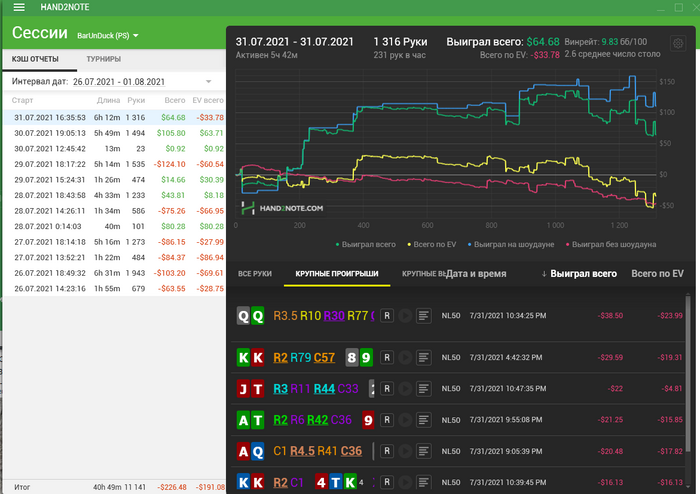
Task: Sort sessions by Руки column
Action: (x=136, y=100)
